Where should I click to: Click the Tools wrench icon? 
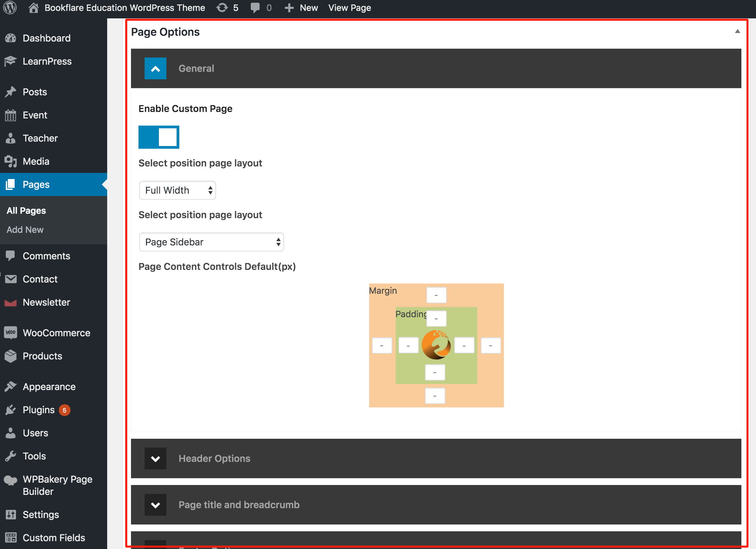tap(11, 456)
